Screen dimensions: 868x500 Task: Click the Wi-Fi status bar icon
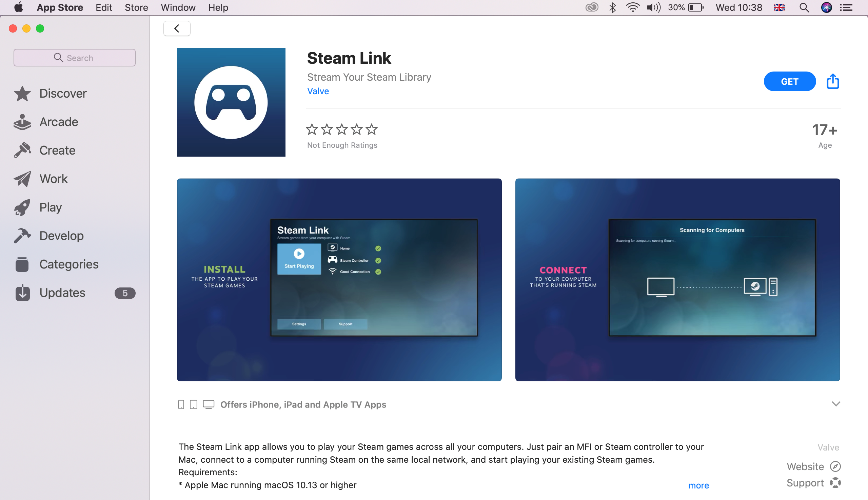[x=634, y=8]
